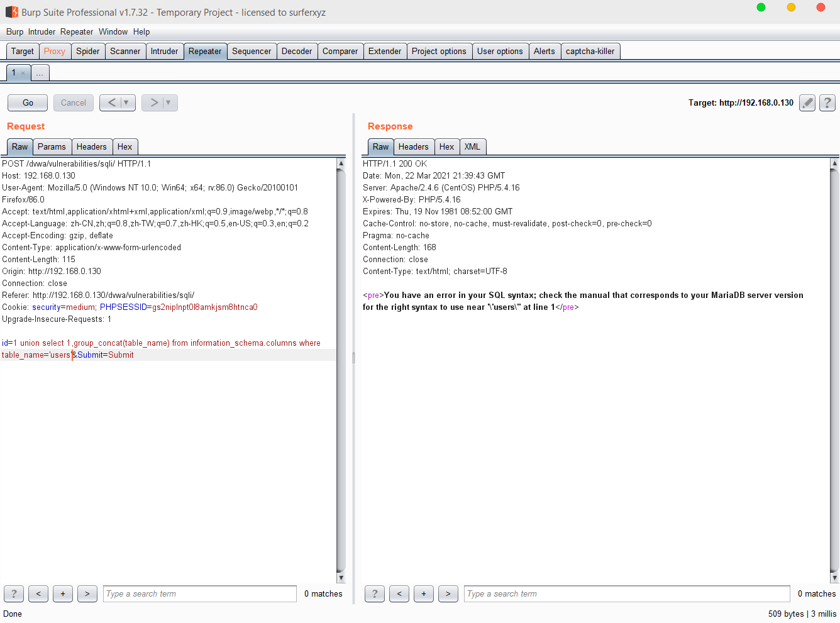Open the Help menu
840x623 pixels.
(141, 31)
